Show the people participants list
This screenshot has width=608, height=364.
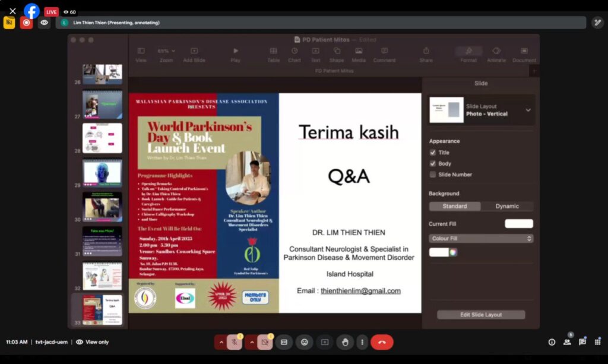click(567, 342)
